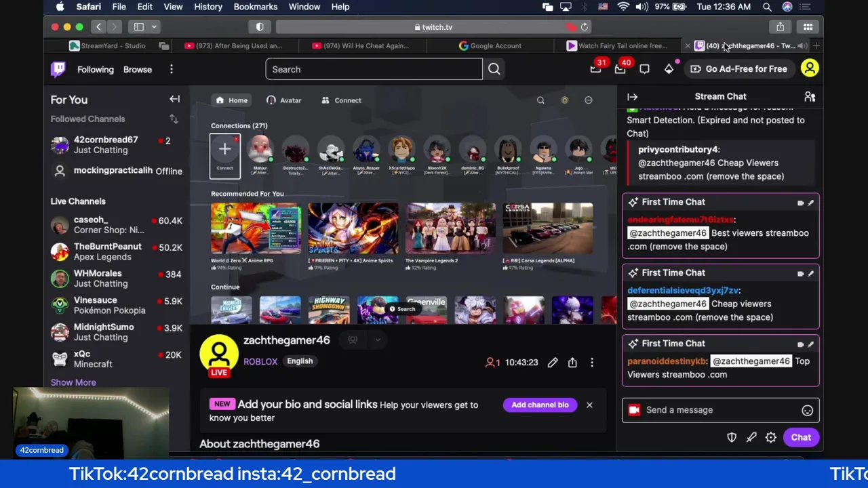Share the stream via share icon

pyautogui.click(x=572, y=363)
